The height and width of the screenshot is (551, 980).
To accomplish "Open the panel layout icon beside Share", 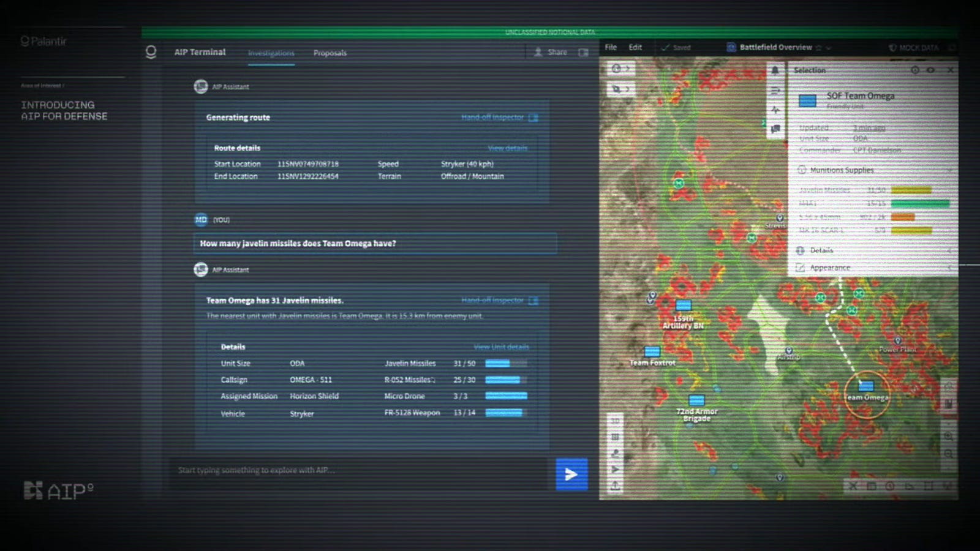I will (583, 53).
